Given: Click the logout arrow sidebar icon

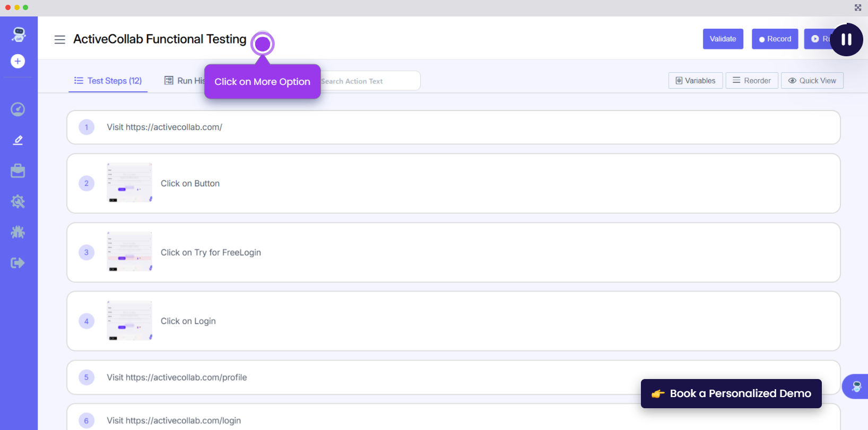Looking at the screenshot, I should (18, 263).
